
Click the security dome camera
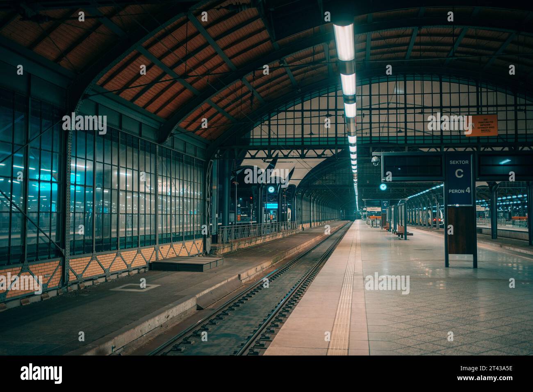click(375, 160)
